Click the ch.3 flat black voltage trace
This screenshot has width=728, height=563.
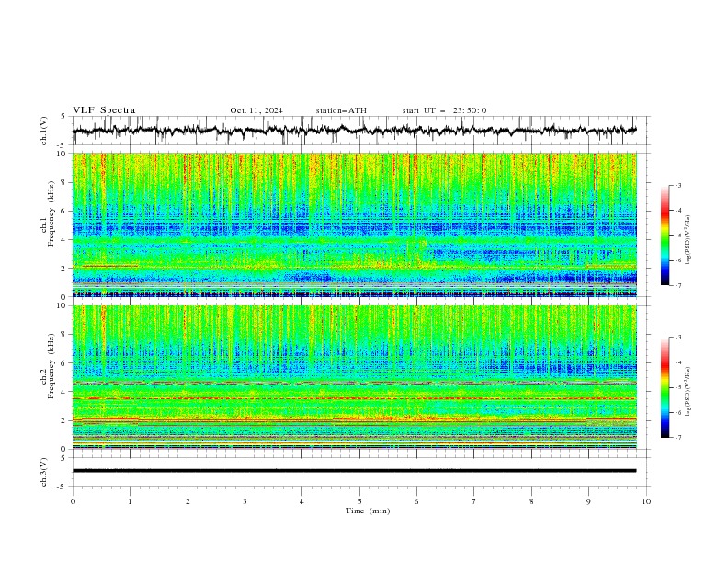(354, 471)
